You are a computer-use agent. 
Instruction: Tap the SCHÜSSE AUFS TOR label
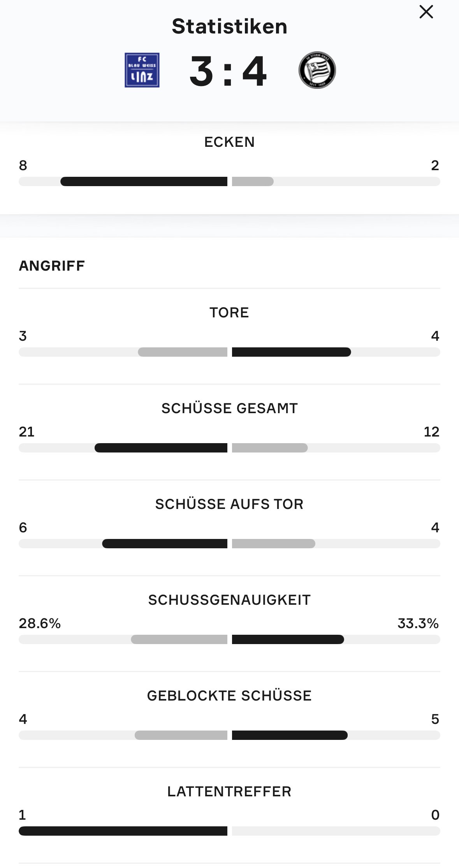click(229, 504)
